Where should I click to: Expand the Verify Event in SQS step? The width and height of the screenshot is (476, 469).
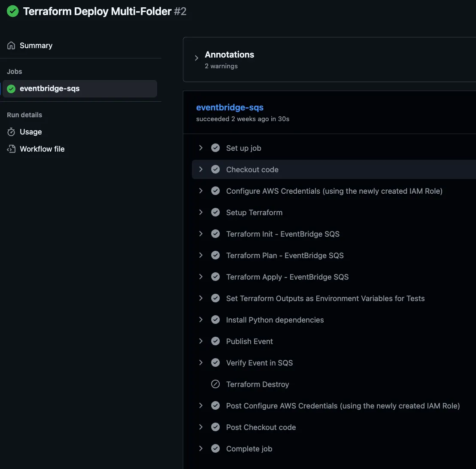[x=201, y=363]
